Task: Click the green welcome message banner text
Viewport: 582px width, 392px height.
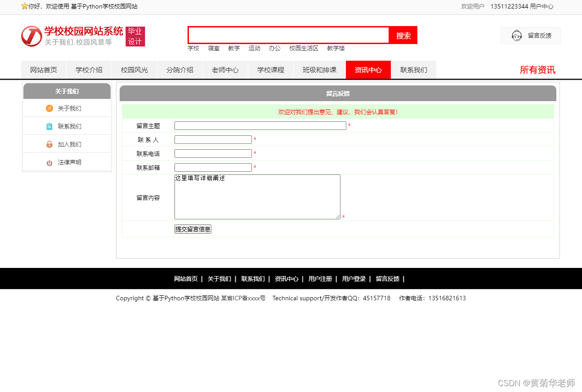Action: coord(338,112)
